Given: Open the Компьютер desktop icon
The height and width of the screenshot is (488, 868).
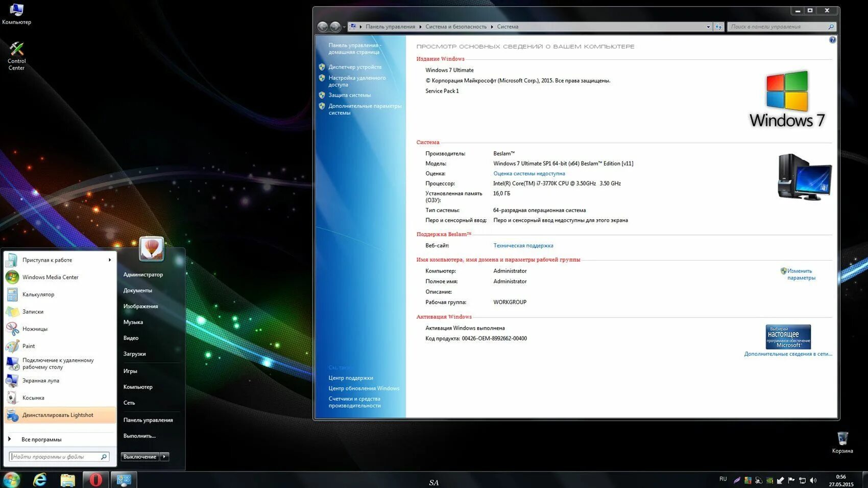Looking at the screenshot, I should pyautogui.click(x=16, y=14).
